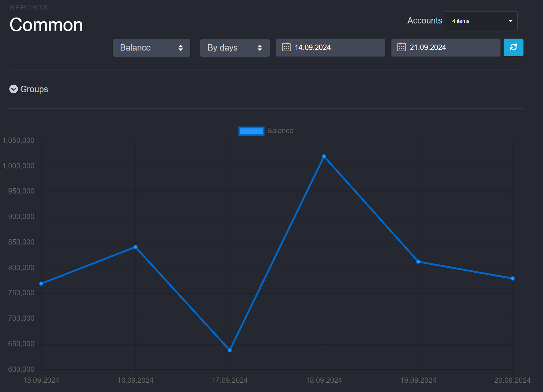Image resolution: width=543 pixels, height=392 pixels.
Task: Open the Accounts 4 items combo box
Action: point(477,21)
